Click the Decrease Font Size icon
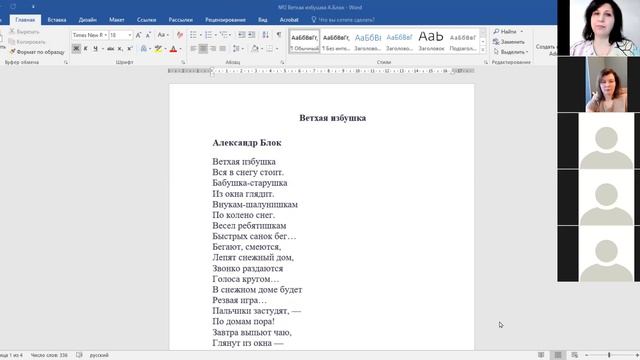Viewport: 640px width, 360px height. [x=148, y=35]
